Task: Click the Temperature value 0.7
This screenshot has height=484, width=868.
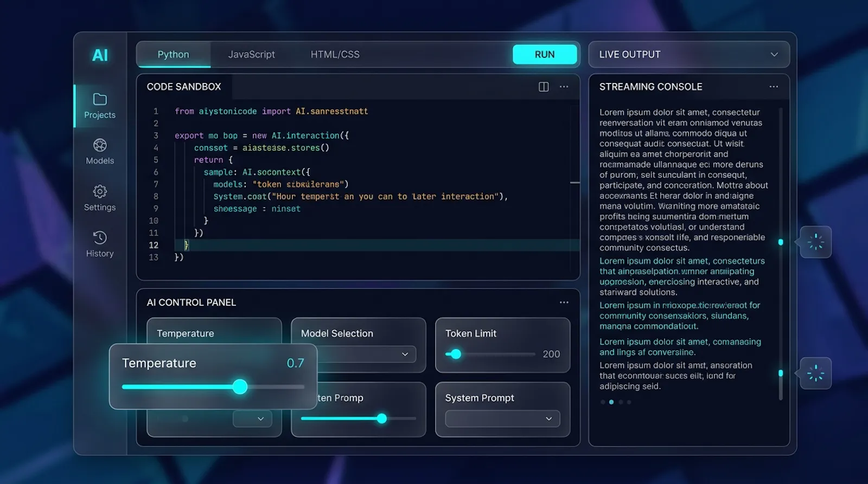Action: [295, 363]
